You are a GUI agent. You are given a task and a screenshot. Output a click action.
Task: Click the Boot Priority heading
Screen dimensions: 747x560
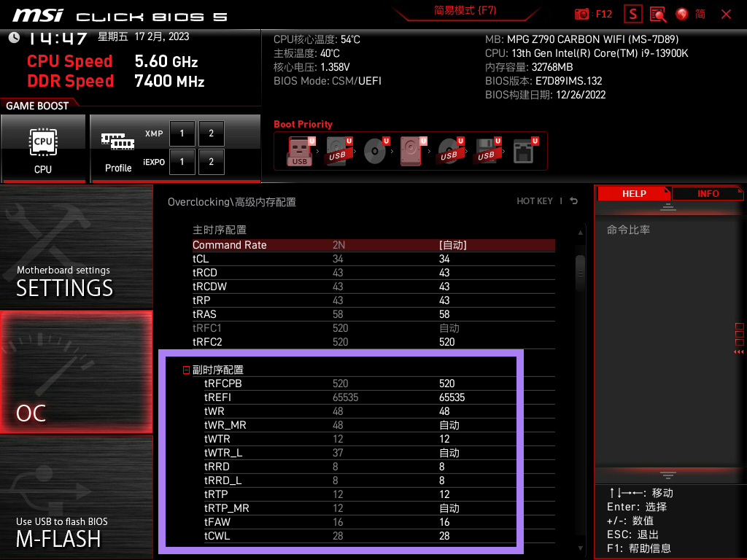click(x=303, y=124)
